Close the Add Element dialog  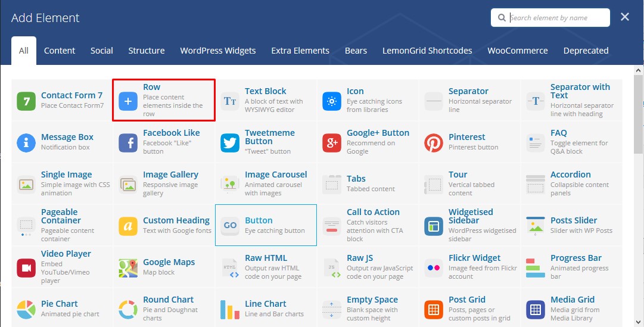point(625,17)
